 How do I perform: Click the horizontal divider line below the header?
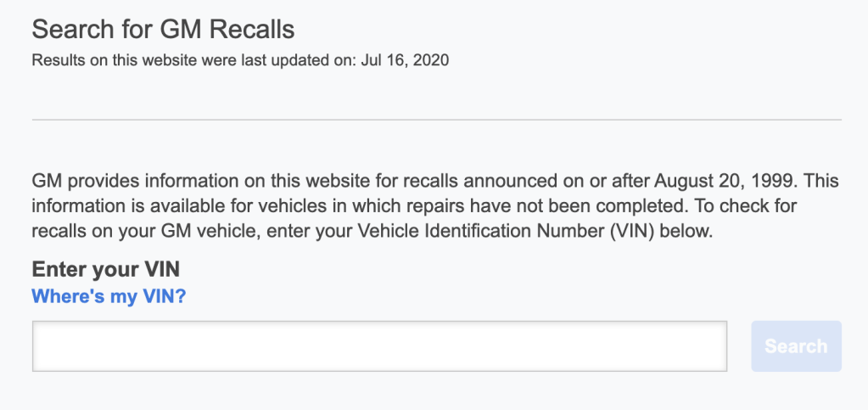(x=436, y=120)
